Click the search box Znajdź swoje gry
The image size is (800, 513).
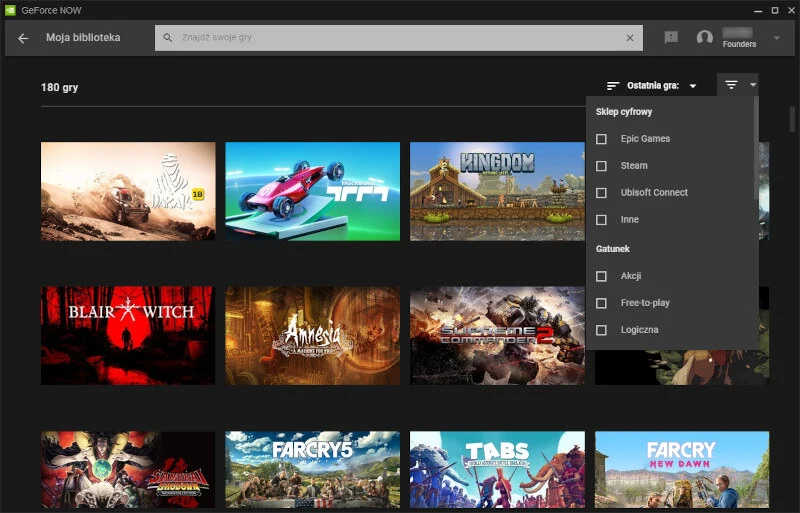[x=398, y=38]
